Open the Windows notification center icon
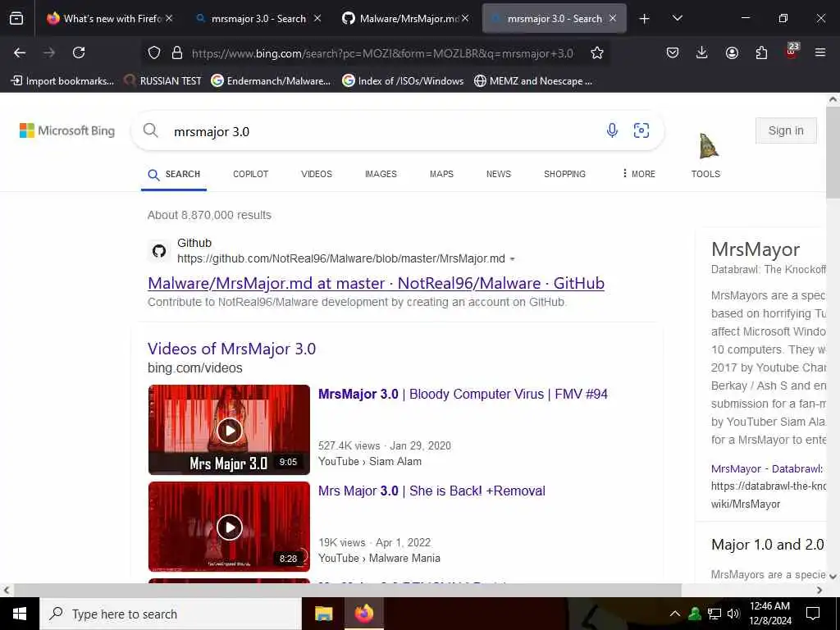Screen dimensions: 840x630 click(x=813, y=614)
